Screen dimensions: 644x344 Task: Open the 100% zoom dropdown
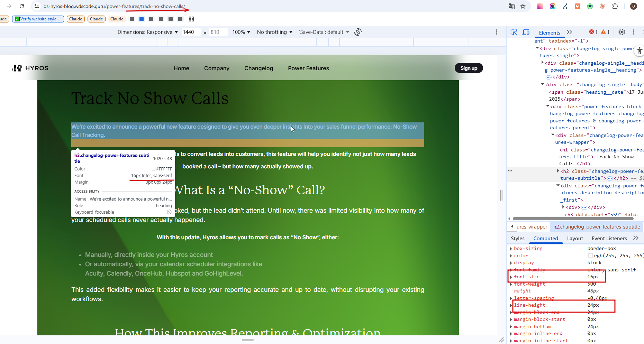241,32
